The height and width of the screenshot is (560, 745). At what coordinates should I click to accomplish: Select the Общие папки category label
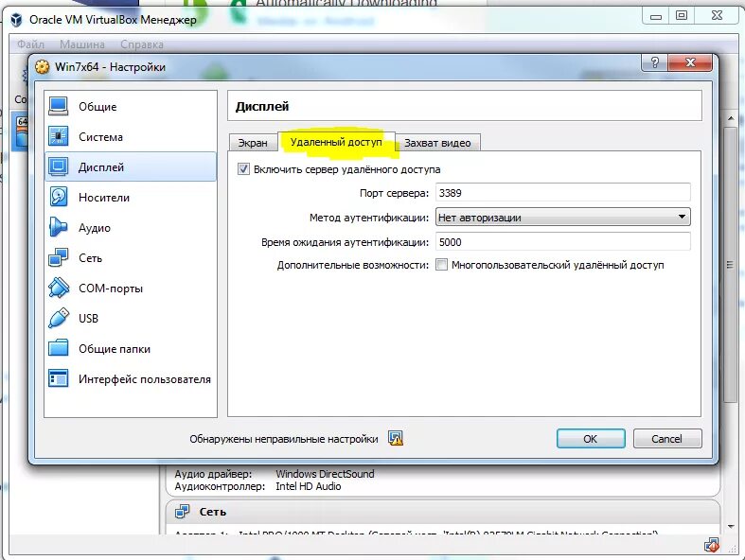pos(115,349)
